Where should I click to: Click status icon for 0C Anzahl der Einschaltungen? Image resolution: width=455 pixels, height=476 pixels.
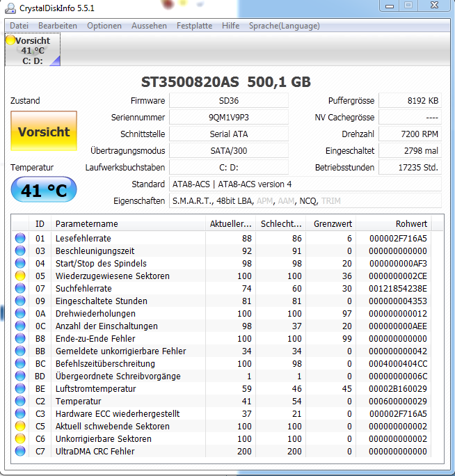point(20,326)
